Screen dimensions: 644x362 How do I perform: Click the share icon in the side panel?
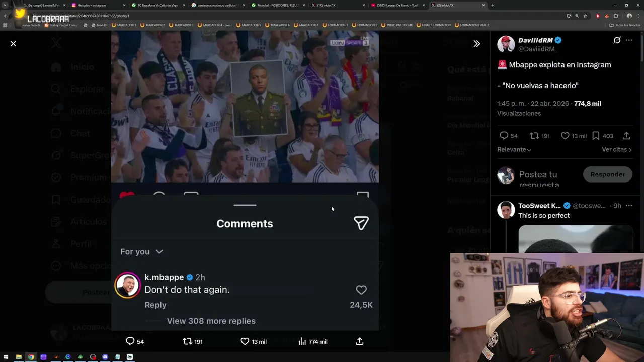click(x=626, y=136)
